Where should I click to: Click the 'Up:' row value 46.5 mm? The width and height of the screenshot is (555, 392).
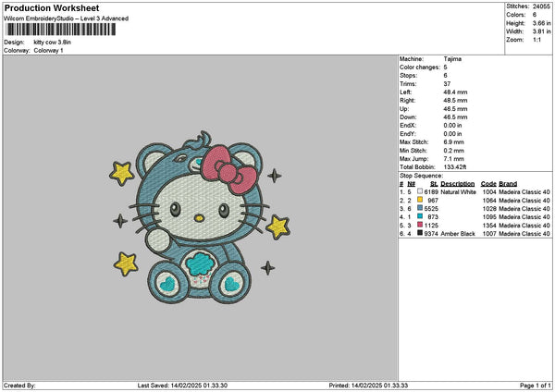tap(455, 109)
